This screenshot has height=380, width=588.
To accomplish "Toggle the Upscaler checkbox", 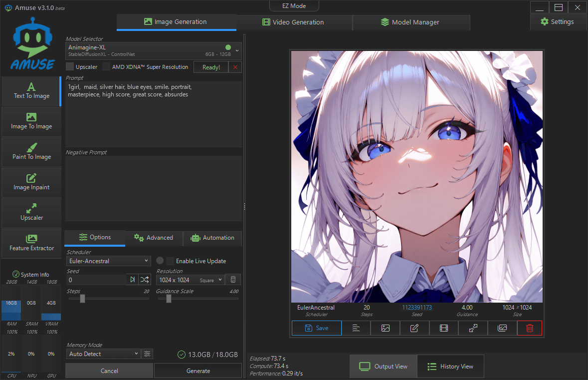I will (70, 67).
